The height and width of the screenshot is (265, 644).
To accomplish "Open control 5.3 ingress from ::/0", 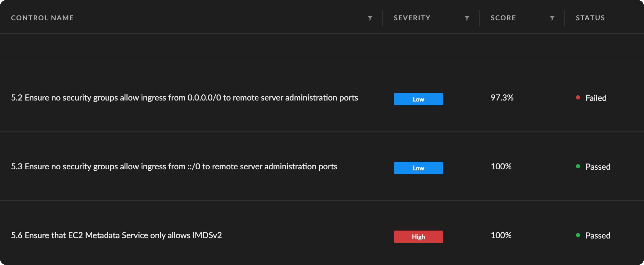I will [x=174, y=167].
